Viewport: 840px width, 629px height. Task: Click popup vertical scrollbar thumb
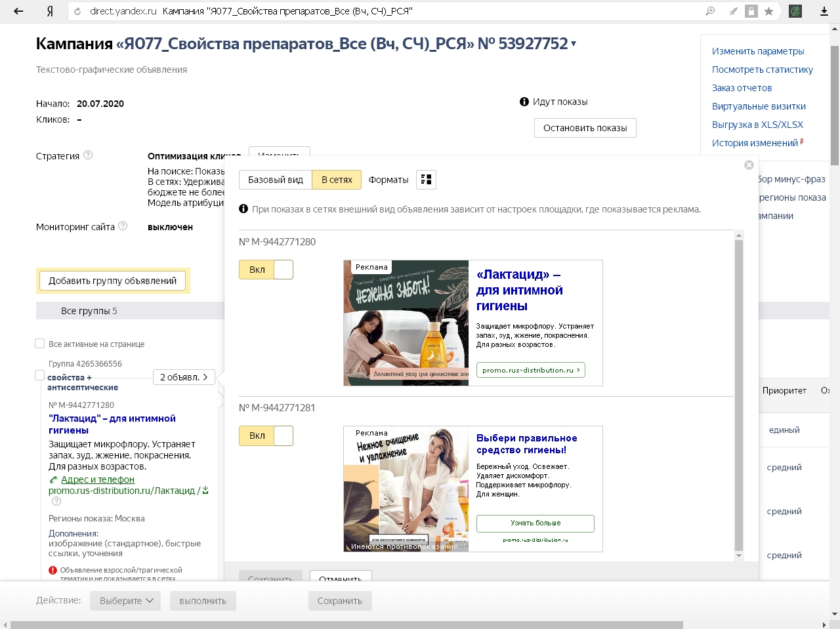(739, 395)
